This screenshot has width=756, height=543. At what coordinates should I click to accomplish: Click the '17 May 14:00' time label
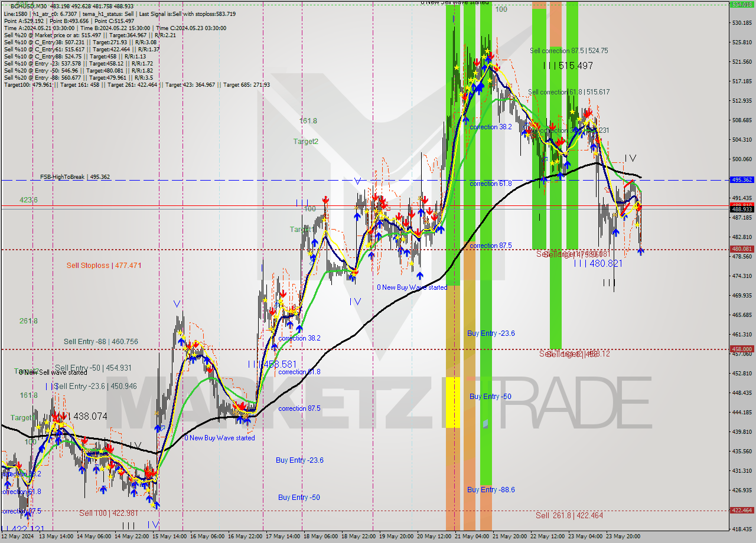point(282,537)
